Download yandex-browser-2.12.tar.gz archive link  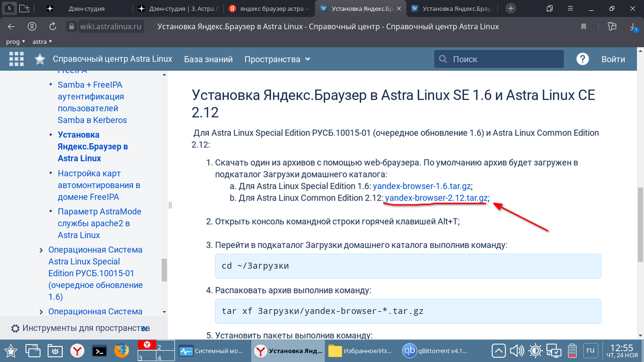click(x=436, y=198)
